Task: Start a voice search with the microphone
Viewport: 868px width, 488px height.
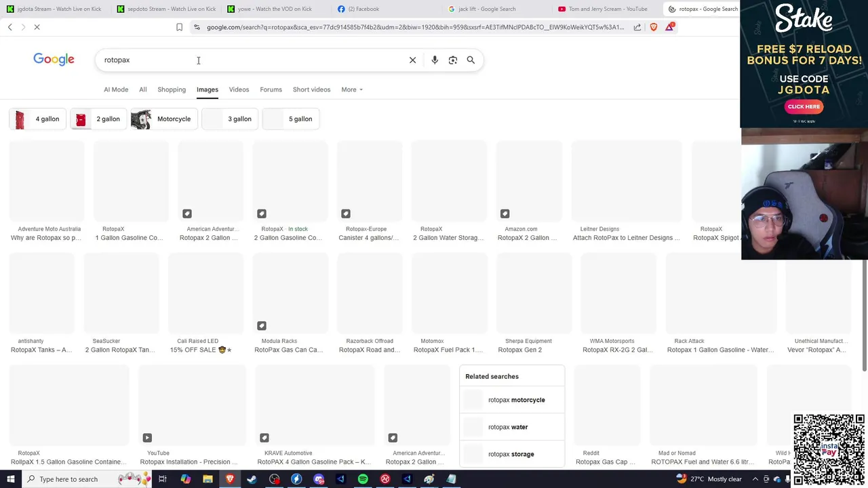Action: point(435,60)
